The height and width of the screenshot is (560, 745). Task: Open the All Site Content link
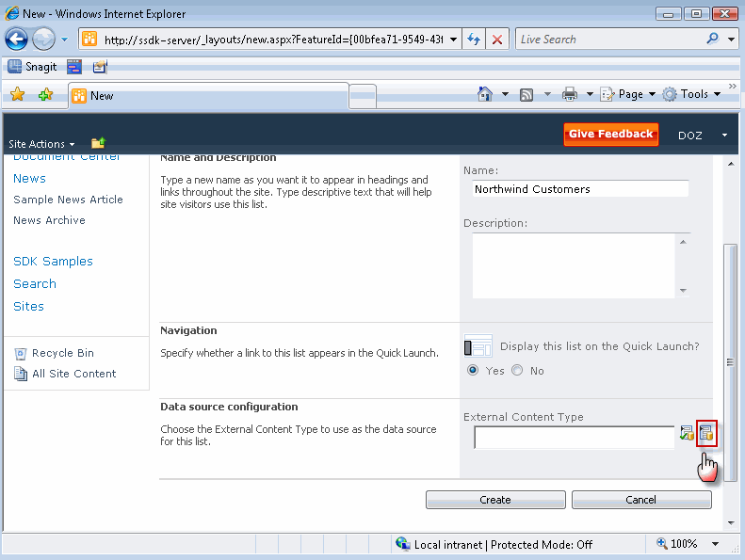tap(74, 374)
